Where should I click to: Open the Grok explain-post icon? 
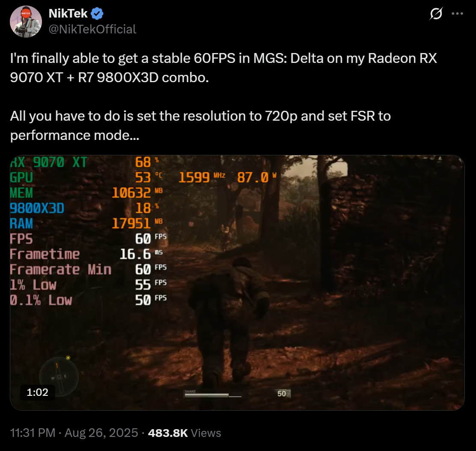pos(436,14)
